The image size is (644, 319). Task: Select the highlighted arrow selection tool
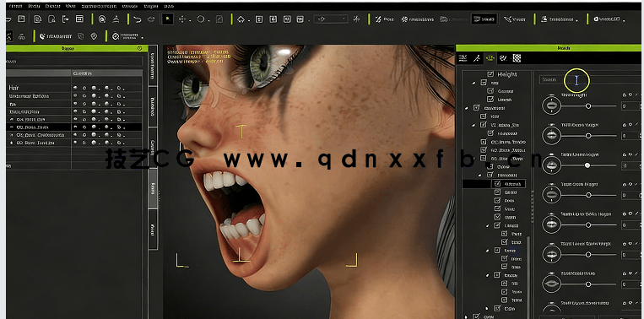pos(167,19)
